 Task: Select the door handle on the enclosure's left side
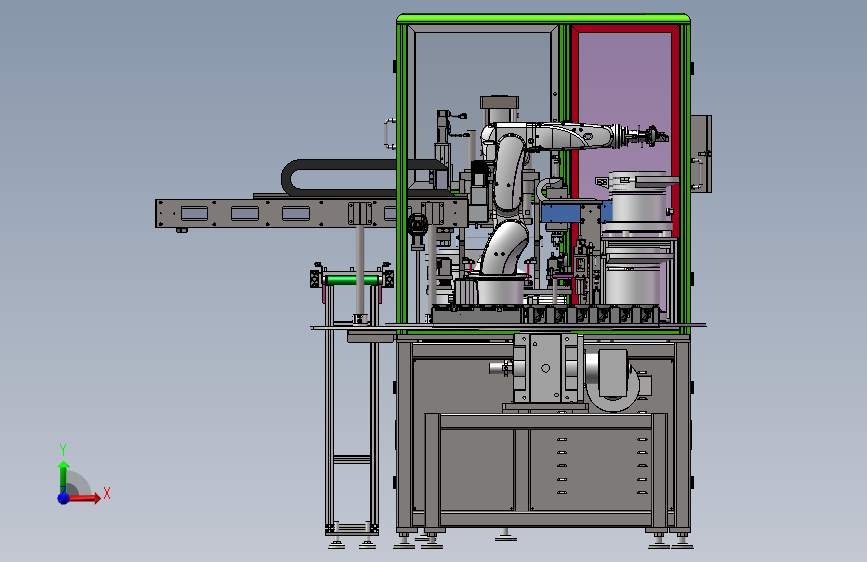[390, 133]
